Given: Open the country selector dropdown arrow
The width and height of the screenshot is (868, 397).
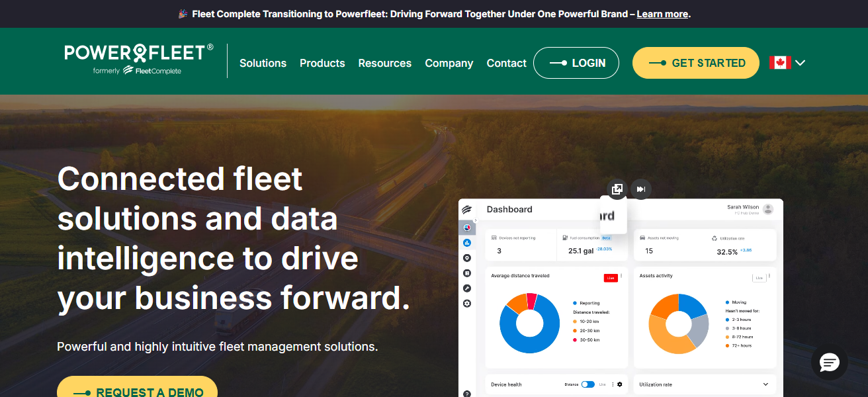Looking at the screenshot, I should pos(800,63).
